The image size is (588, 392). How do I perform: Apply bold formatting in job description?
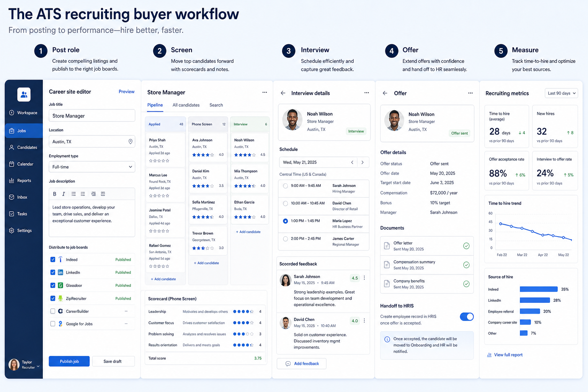(55, 194)
